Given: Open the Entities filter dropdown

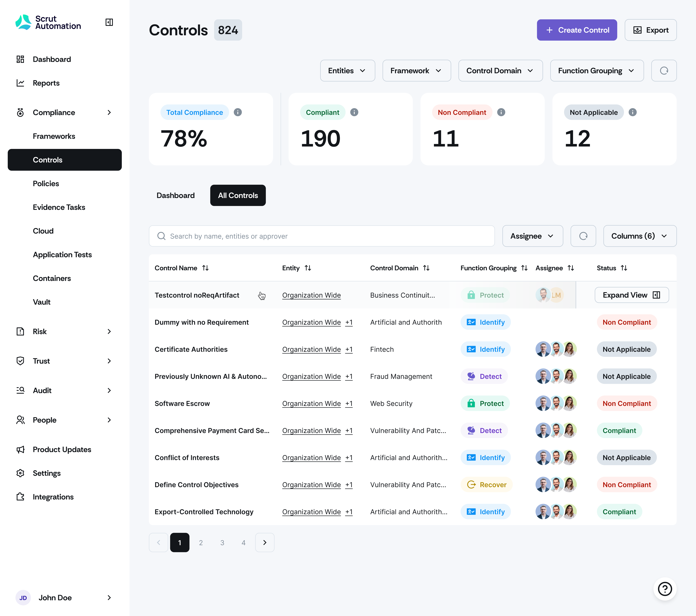Looking at the screenshot, I should 347,70.
